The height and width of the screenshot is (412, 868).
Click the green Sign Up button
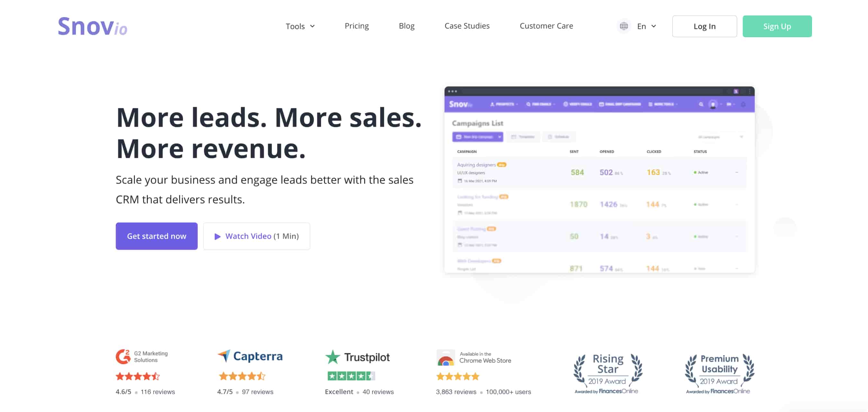[x=777, y=26]
